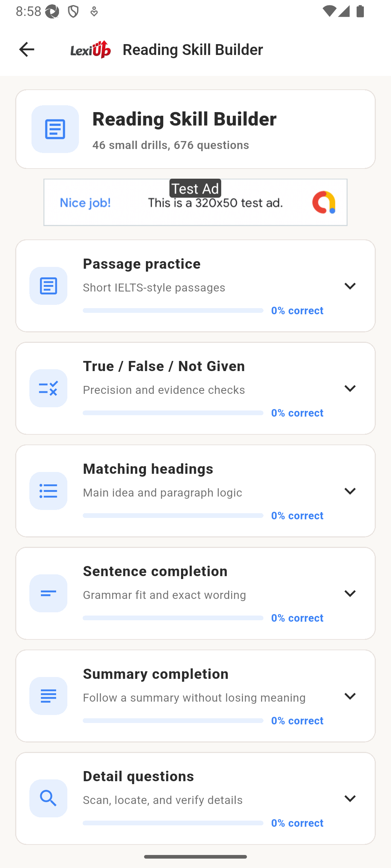Image resolution: width=391 pixels, height=868 pixels.
Task: Click the LexiUp logo
Action: point(91,50)
